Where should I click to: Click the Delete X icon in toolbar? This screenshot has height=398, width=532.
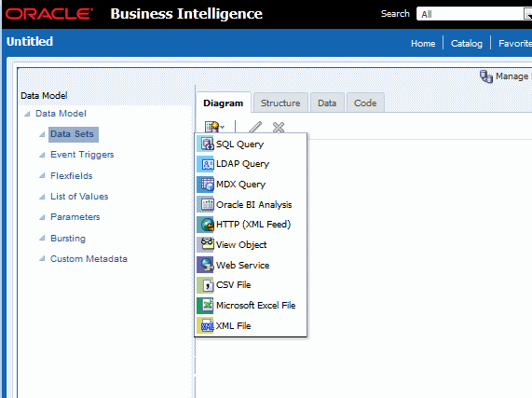coord(279,128)
